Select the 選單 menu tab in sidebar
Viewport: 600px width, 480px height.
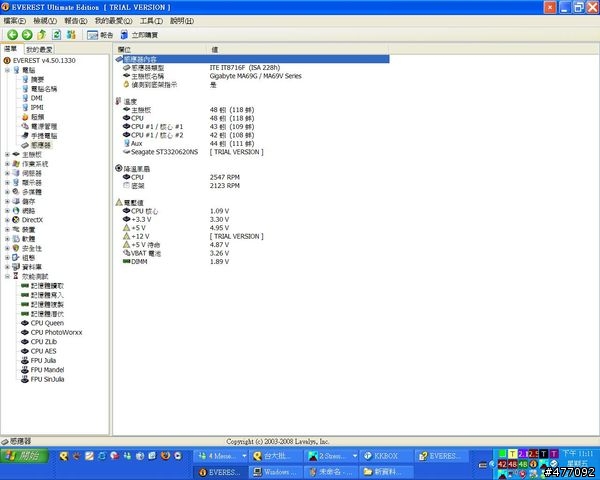point(11,49)
